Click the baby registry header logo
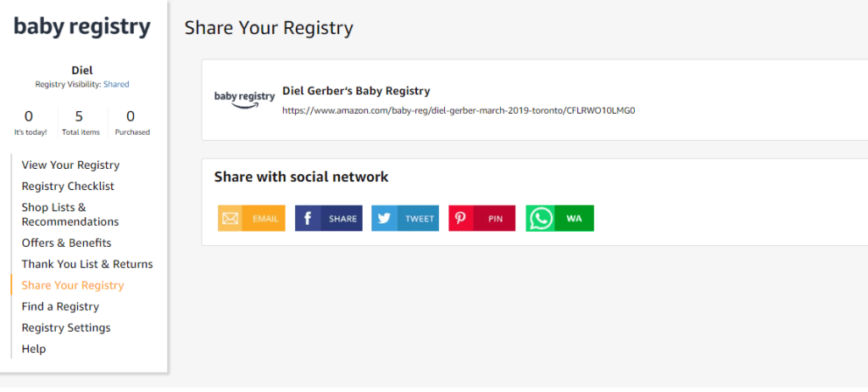Image resolution: width=868 pixels, height=392 pixels. (82, 27)
